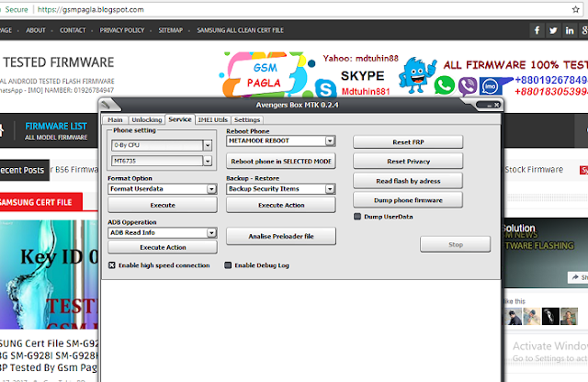Click the WhatsApp icon in banner

click(445, 85)
